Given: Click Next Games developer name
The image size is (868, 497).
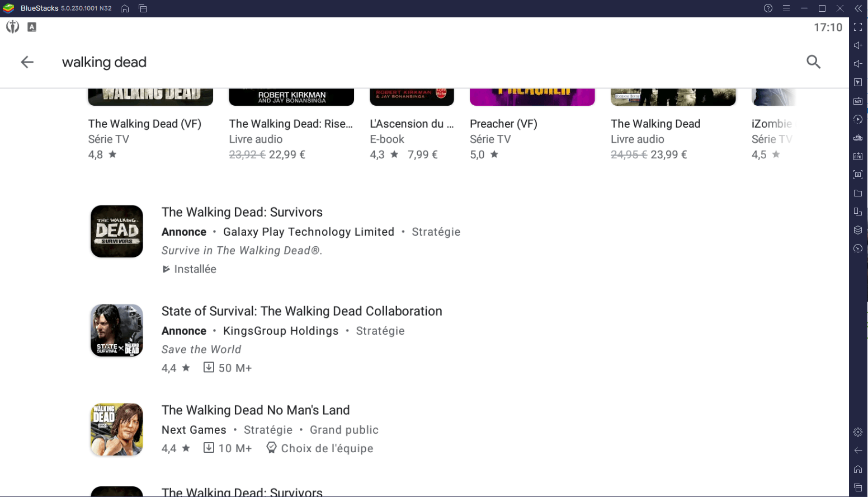Looking at the screenshot, I should pos(194,430).
